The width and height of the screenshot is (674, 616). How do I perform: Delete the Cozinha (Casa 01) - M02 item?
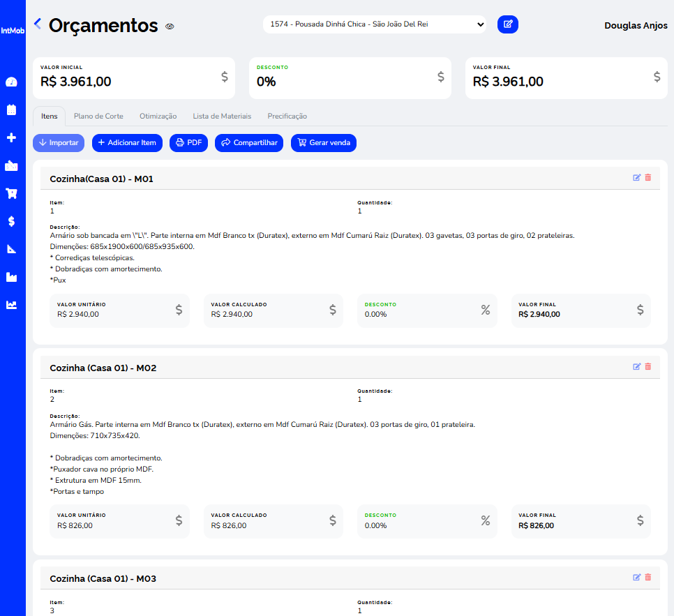point(648,367)
